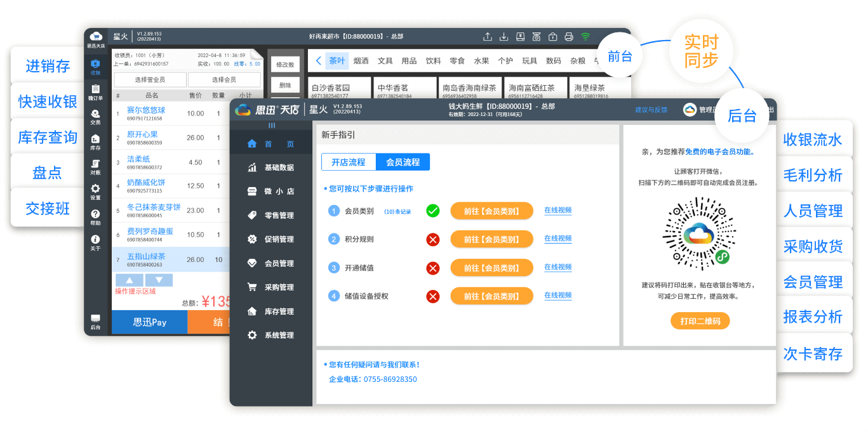Click the 帮助 help question icon

tap(95, 217)
